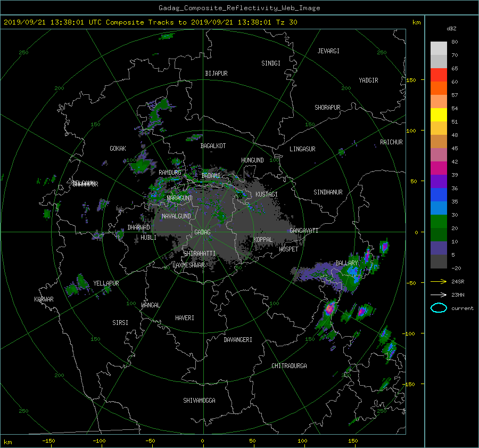This screenshot has height=448, width=479.
Task: Click the DAVANGERI city label
Action: 238,340
